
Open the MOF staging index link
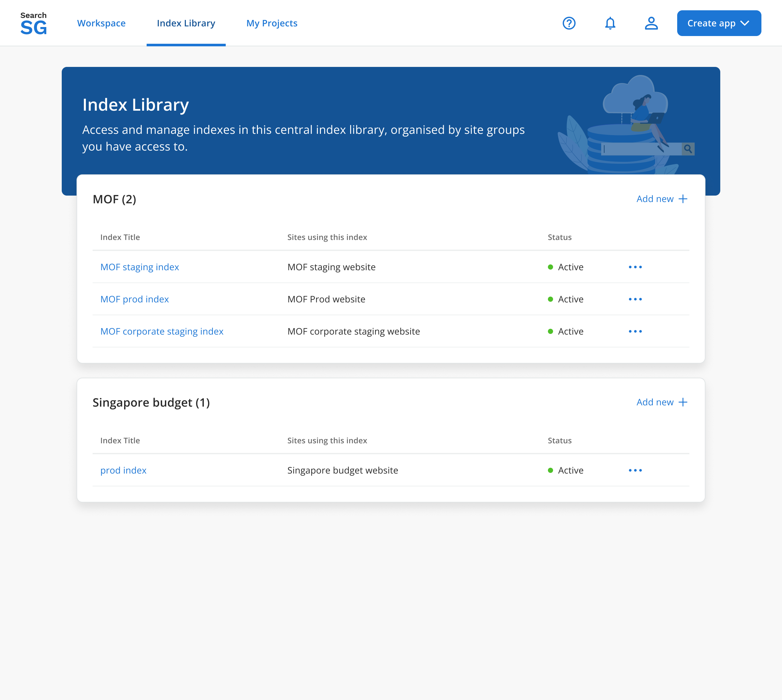(x=140, y=267)
